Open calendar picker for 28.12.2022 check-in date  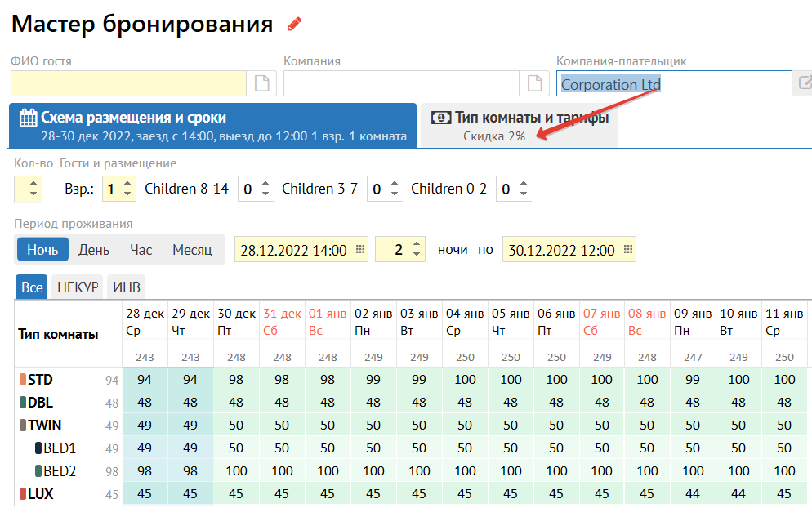(x=361, y=250)
